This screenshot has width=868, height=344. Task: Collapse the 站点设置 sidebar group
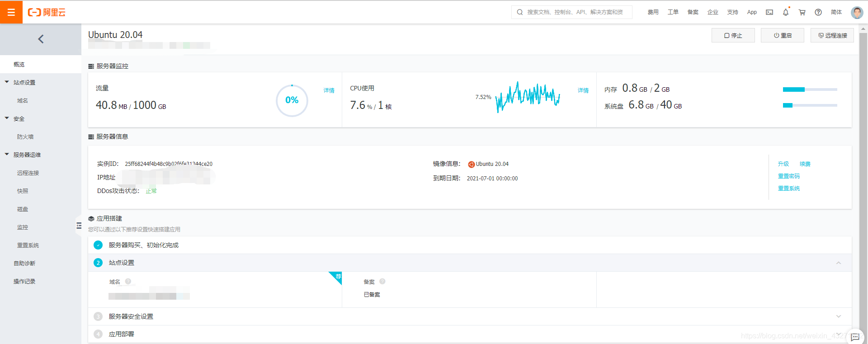[x=7, y=82]
